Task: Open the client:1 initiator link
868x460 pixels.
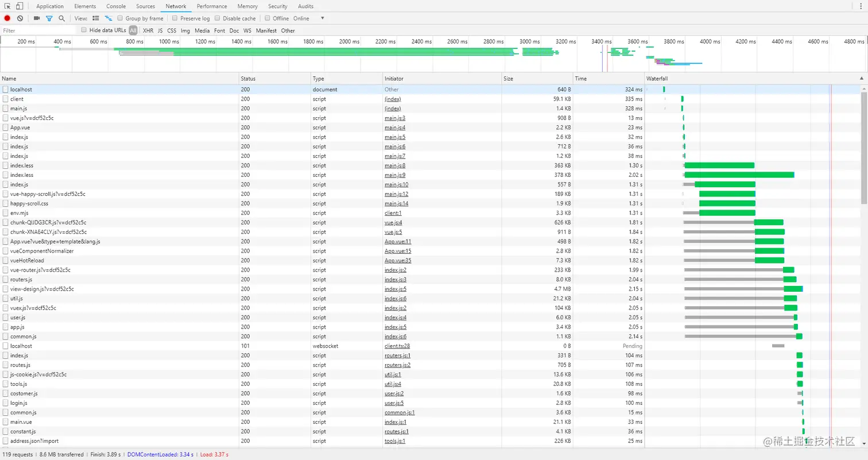Action: click(393, 213)
